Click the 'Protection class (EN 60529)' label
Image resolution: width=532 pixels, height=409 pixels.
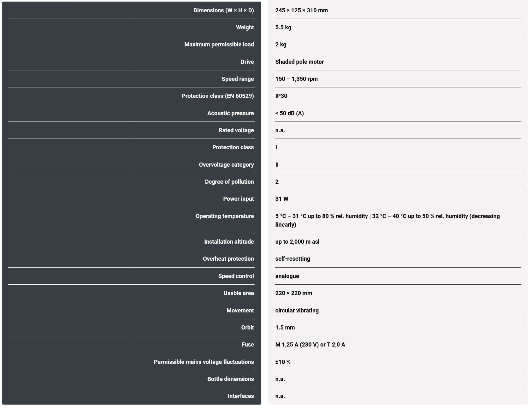click(x=218, y=96)
